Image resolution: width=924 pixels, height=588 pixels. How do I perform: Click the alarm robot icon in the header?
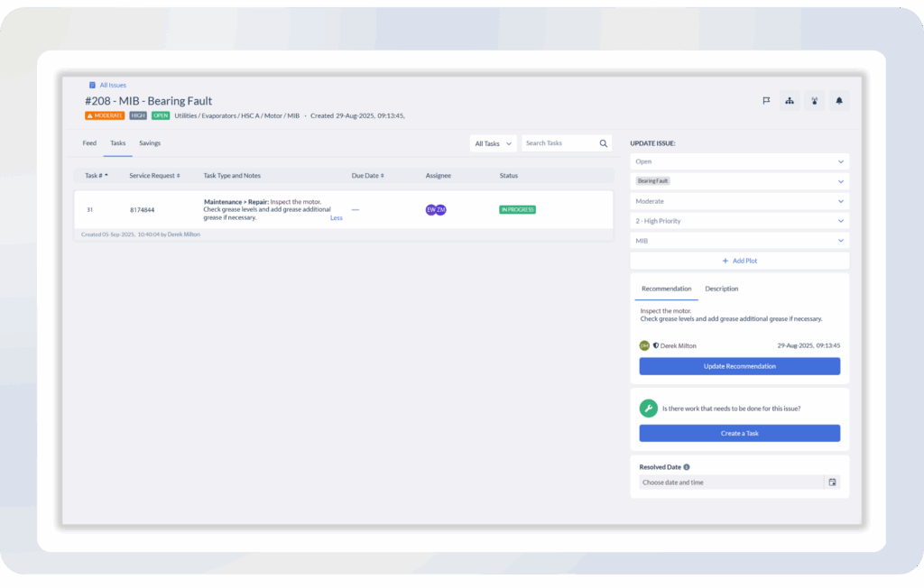814,100
